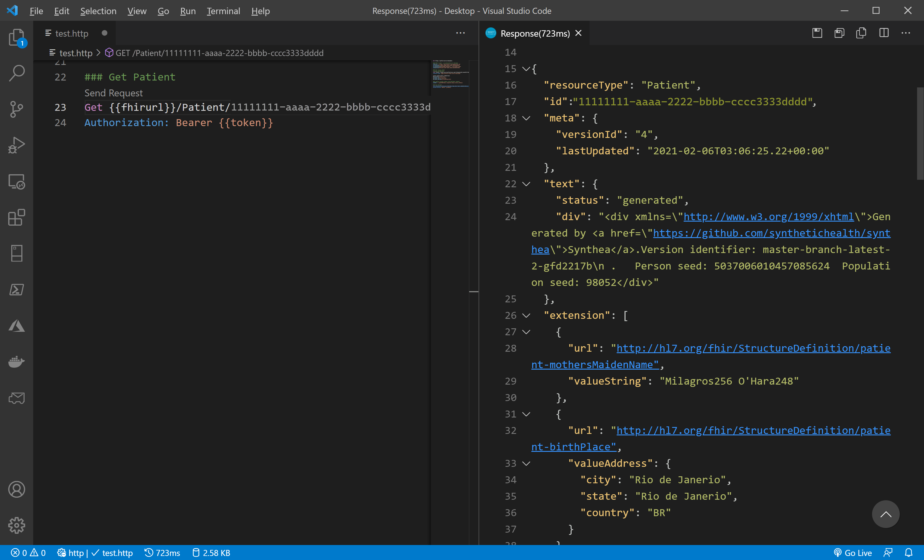The height and width of the screenshot is (560, 924).
Task: Collapse the "meta" object fold arrow
Action: pos(526,118)
